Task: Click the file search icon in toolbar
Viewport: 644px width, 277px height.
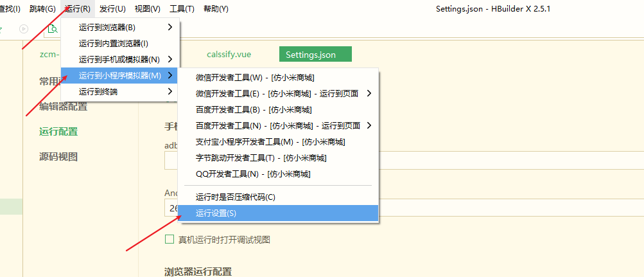Action: pos(53,29)
